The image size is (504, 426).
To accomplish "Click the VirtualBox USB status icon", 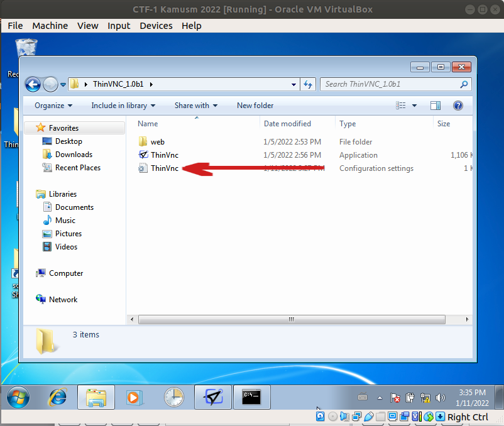I will pyautogui.click(x=368, y=417).
